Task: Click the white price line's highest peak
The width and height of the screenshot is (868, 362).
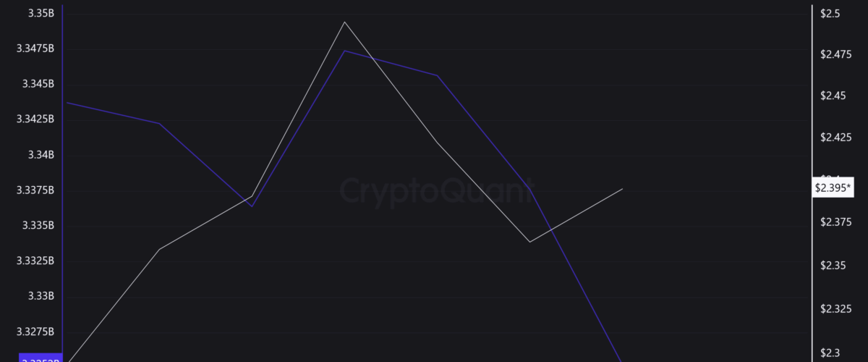Action: tap(344, 22)
